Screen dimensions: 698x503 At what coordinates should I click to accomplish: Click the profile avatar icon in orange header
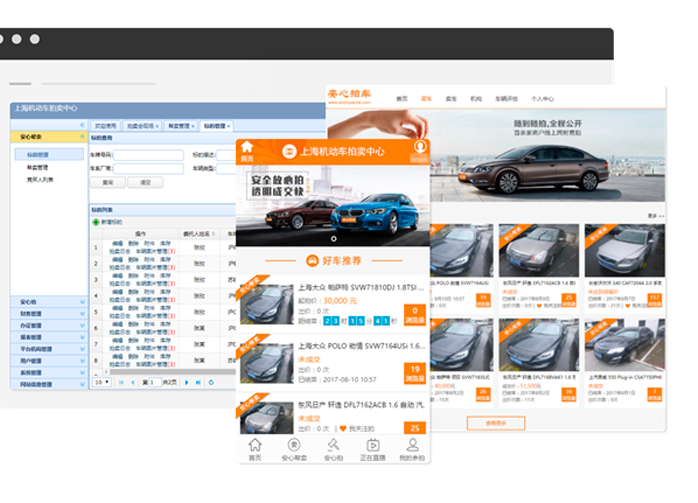[419, 149]
